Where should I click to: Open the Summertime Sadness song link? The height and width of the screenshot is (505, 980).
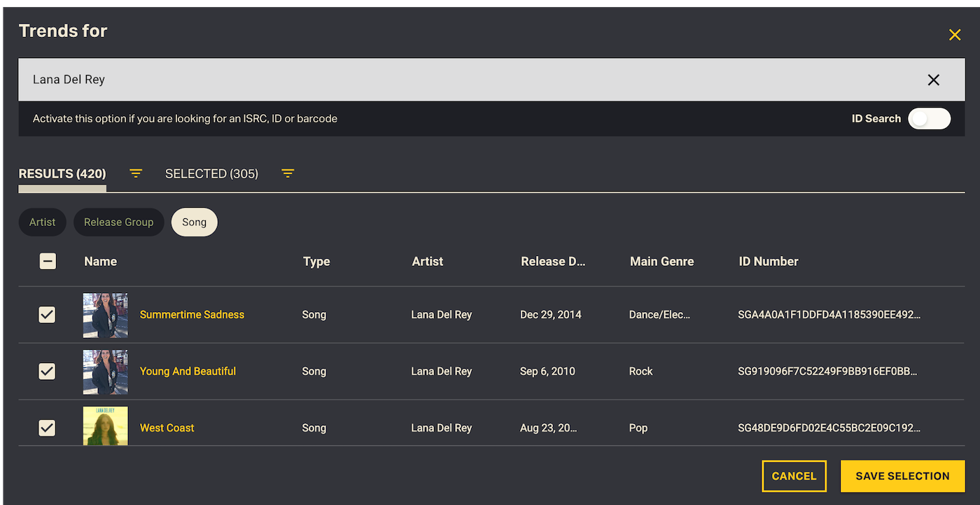(192, 315)
